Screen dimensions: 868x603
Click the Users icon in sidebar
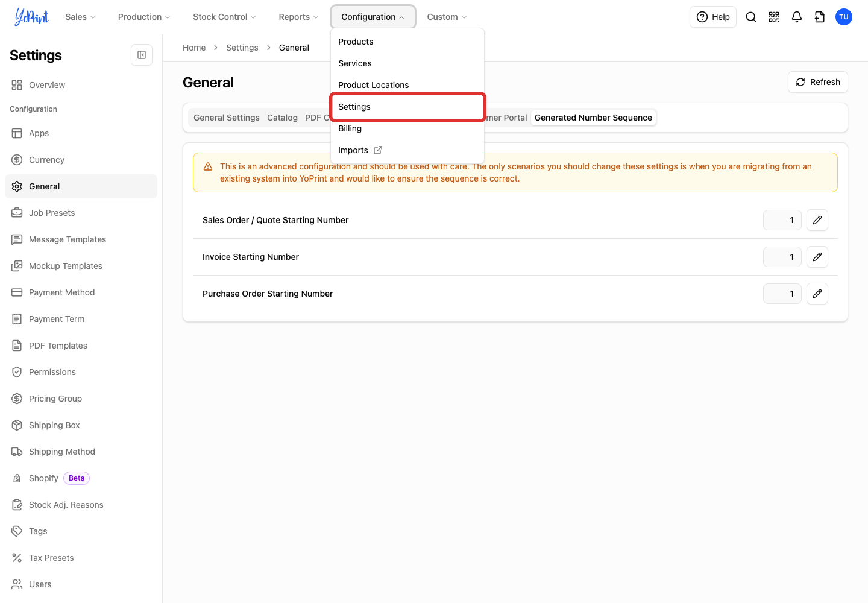coord(17,584)
